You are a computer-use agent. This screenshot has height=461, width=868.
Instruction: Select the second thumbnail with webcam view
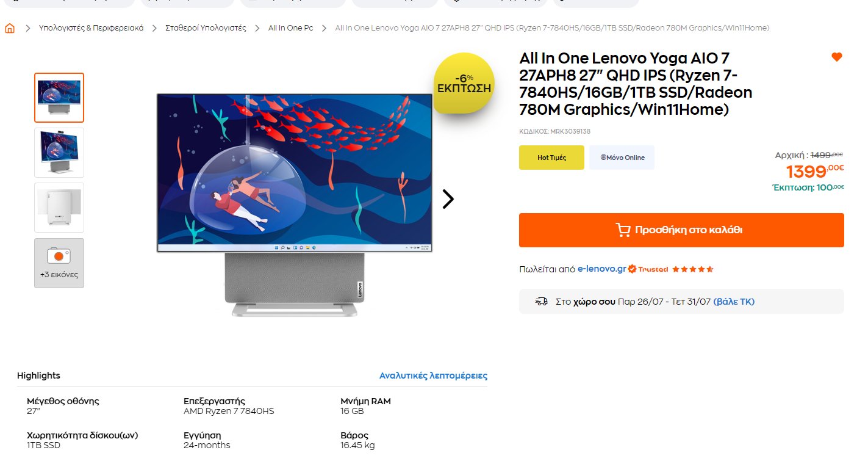(x=59, y=153)
